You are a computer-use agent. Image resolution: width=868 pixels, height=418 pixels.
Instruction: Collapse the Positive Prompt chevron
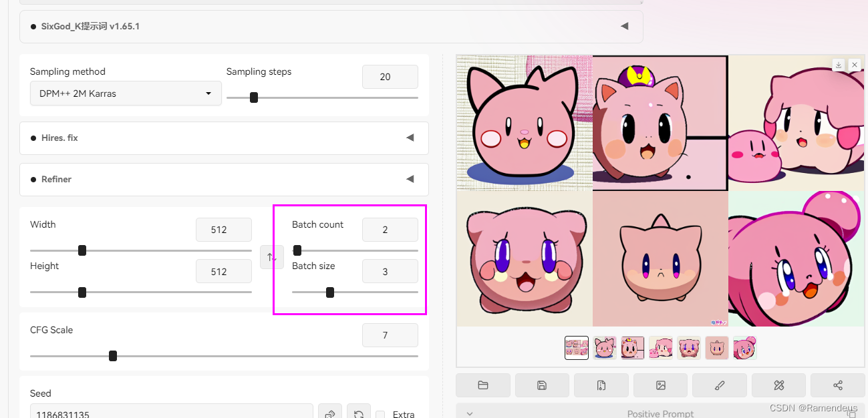(470, 414)
